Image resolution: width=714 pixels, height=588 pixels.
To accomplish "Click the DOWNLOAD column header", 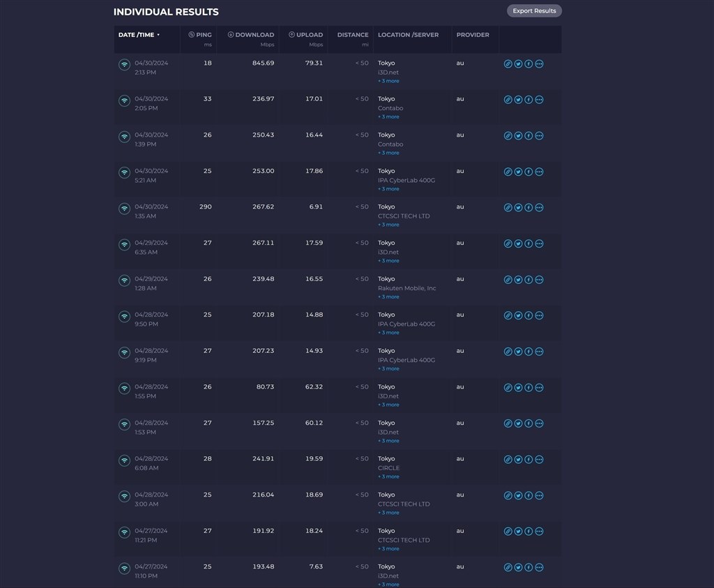I will pos(251,35).
